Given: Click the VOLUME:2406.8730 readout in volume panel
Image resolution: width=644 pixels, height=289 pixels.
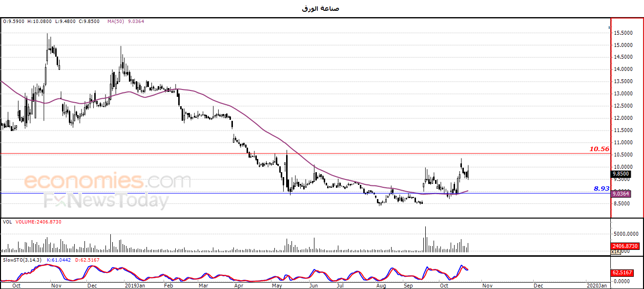Looking at the screenshot, I should (x=38, y=222).
